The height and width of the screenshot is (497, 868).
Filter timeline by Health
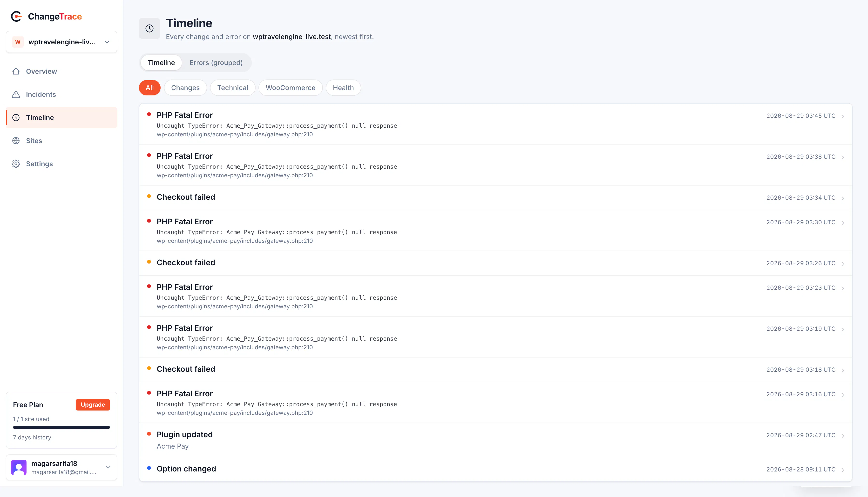[x=343, y=88]
